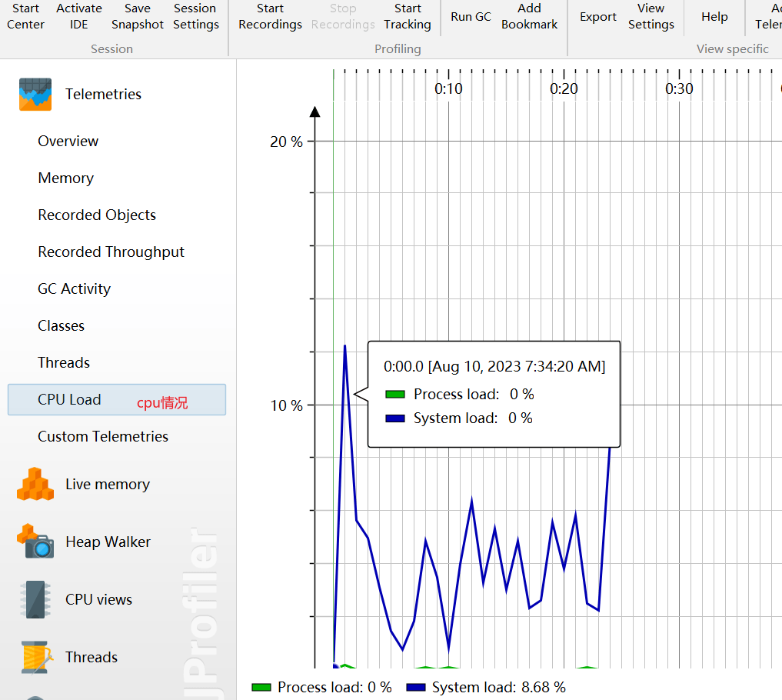Open the CPU views chip icon
Screen dimensions: 782x700
coord(35,600)
